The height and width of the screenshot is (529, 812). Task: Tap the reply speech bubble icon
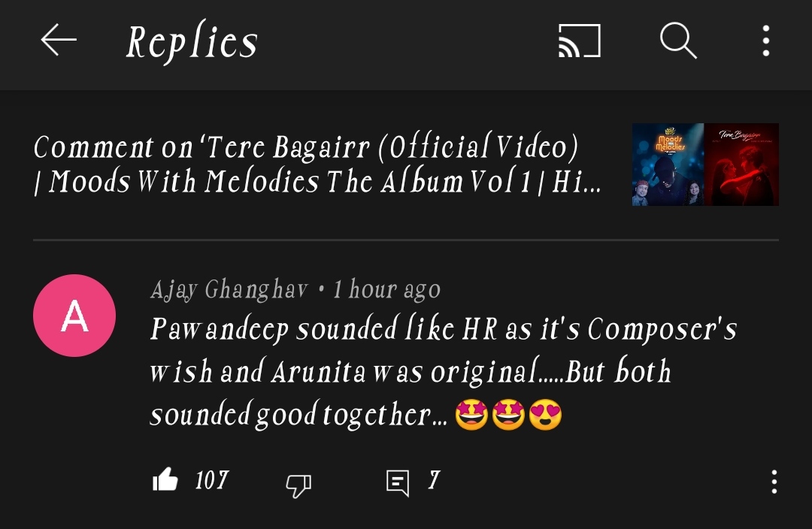[398, 483]
